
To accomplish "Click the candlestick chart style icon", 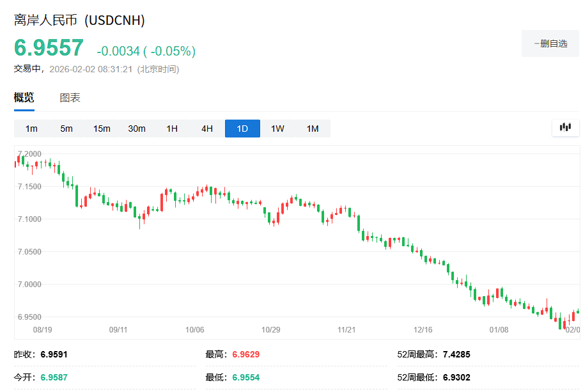I will (565, 127).
